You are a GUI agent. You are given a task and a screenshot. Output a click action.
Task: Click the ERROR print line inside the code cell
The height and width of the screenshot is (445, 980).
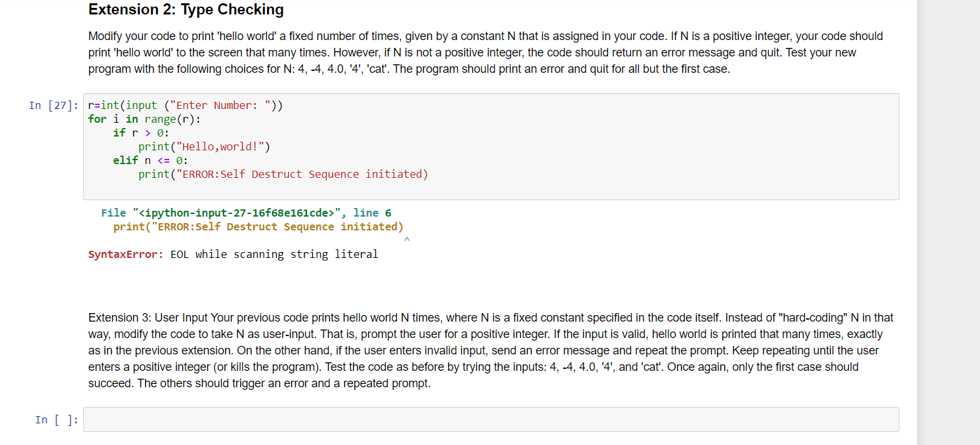pos(283,174)
